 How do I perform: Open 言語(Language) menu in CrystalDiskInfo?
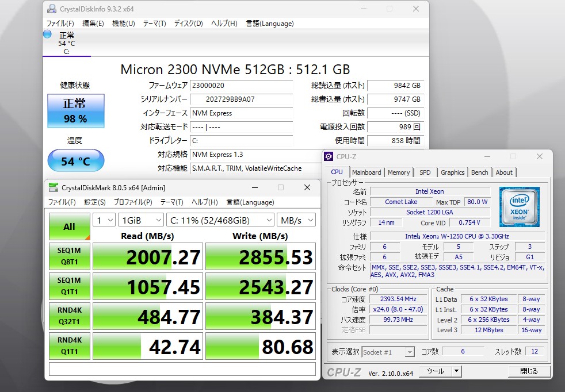270,24
